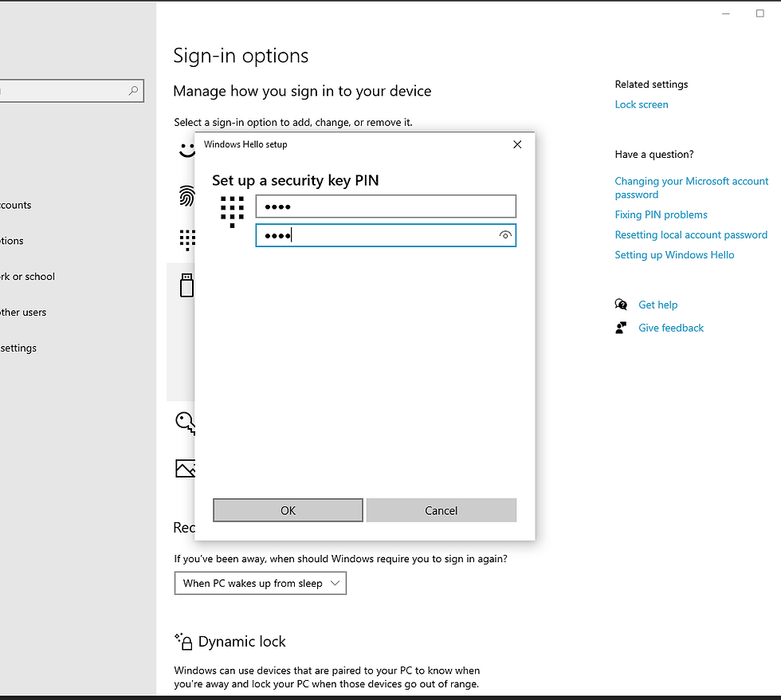The image size is (781, 700).
Task: Click the Picture Password image icon
Action: click(185, 468)
